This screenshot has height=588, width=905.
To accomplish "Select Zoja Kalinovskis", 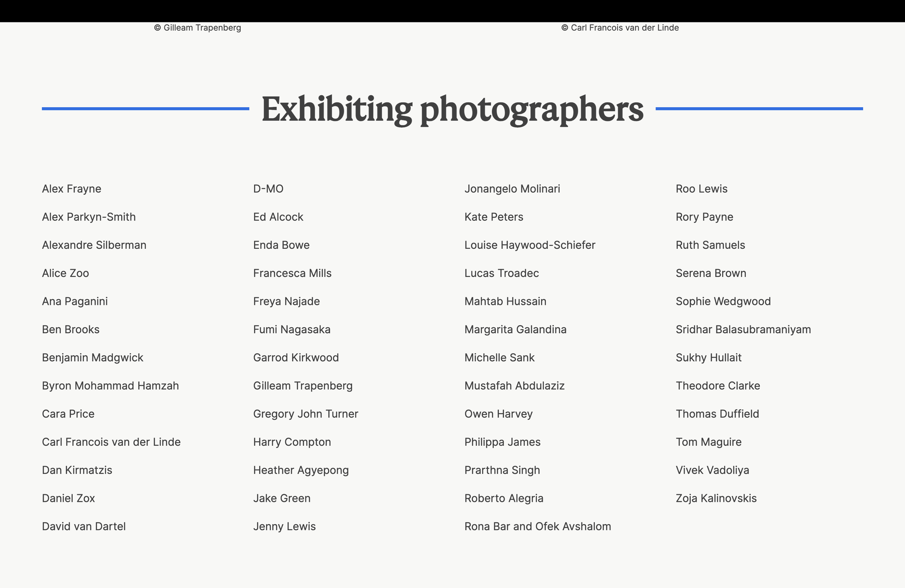I will 716,499.
